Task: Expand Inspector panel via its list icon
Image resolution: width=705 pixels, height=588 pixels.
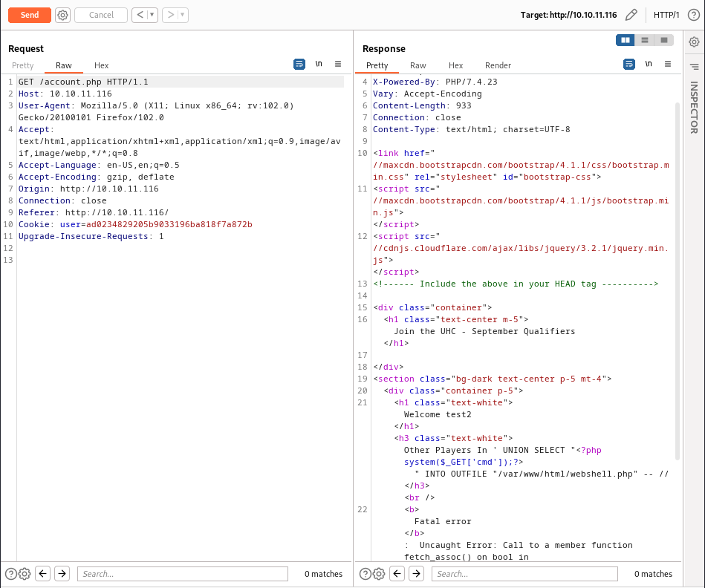Action: [x=694, y=67]
